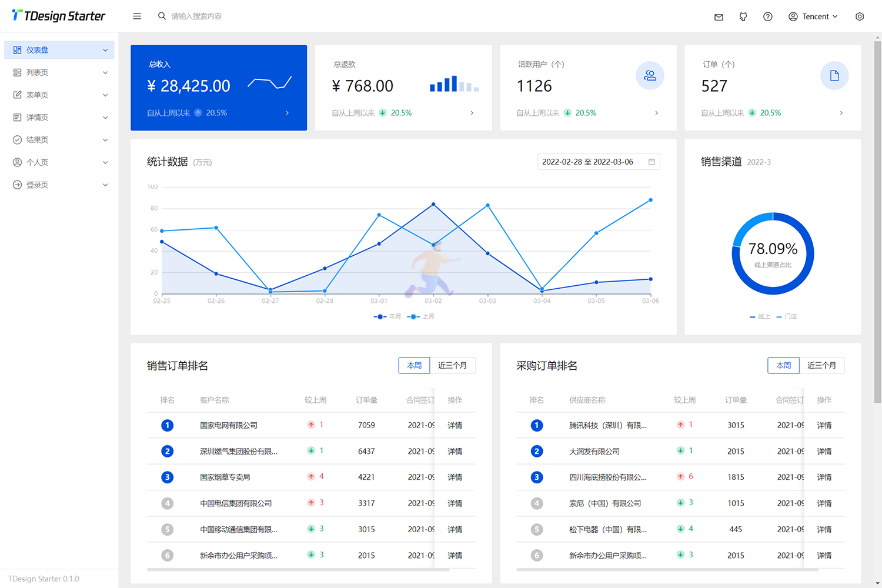Click the 仪表盘 dashboard sidebar icon
The width and height of the screenshot is (882, 588).
coord(17,50)
